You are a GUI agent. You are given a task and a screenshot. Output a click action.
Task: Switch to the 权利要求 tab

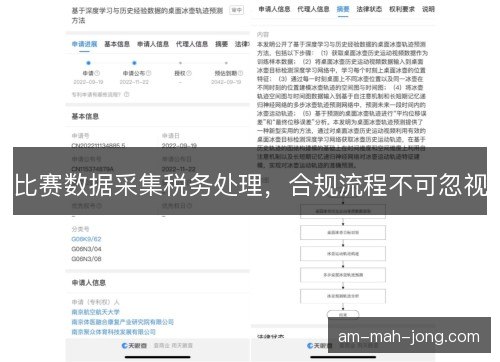coord(402,9)
